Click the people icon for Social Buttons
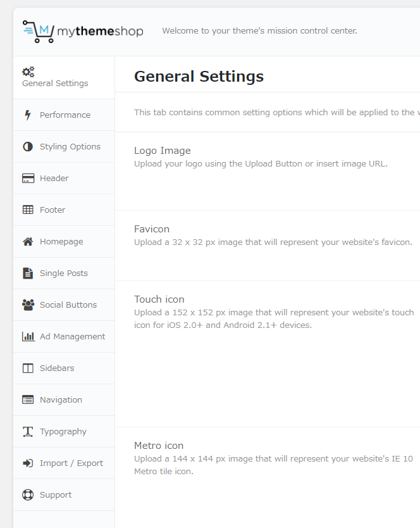Image resolution: width=420 pixels, height=528 pixels. point(28,305)
